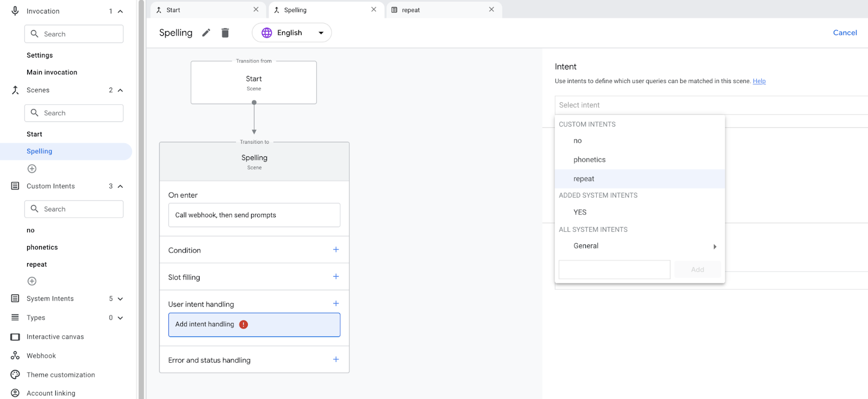Open Webhook in the sidebar
The height and width of the screenshot is (399, 868).
click(41, 356)
